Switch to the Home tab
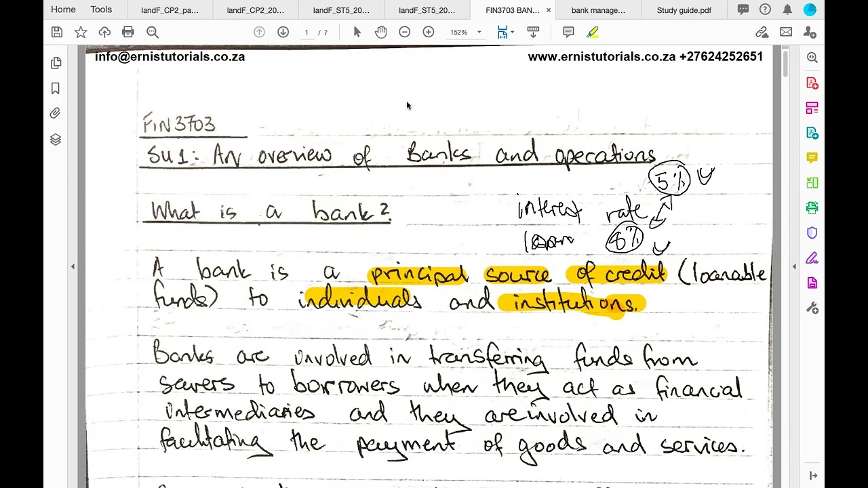Screen dimensions: 868x488 [63, 9]
